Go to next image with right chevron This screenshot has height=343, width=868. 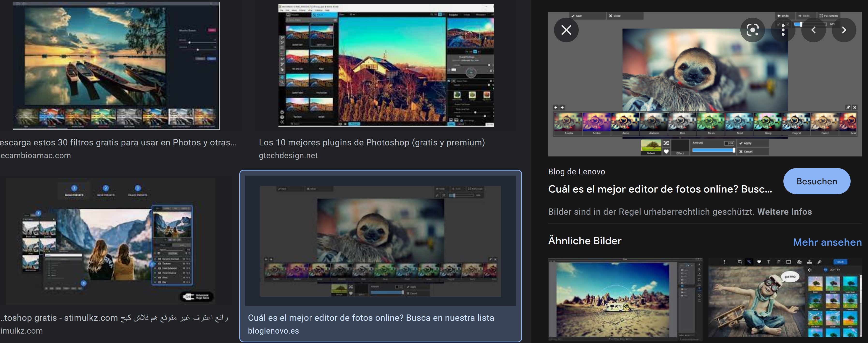click(x=844, y=30)
